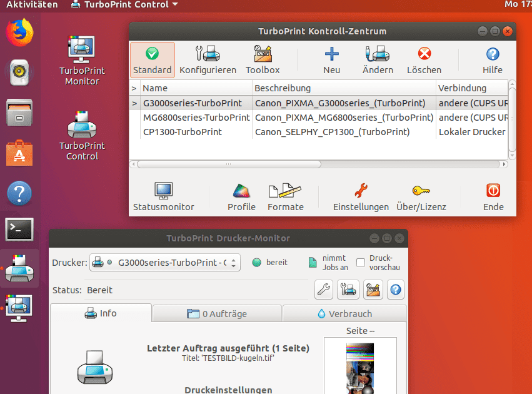Click Canon_SELPHY_CP1300_(TurboPrint) description cell

coord(332,132)
